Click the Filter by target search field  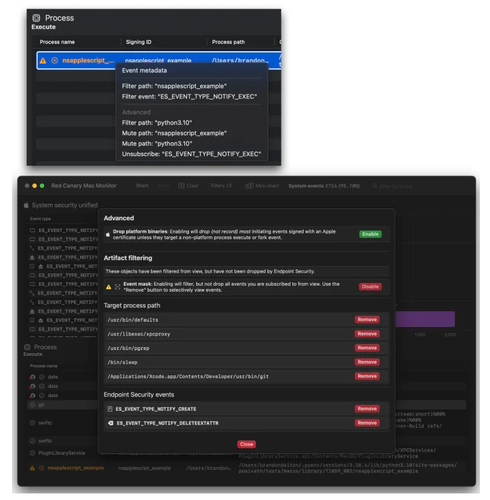(396, 186)
